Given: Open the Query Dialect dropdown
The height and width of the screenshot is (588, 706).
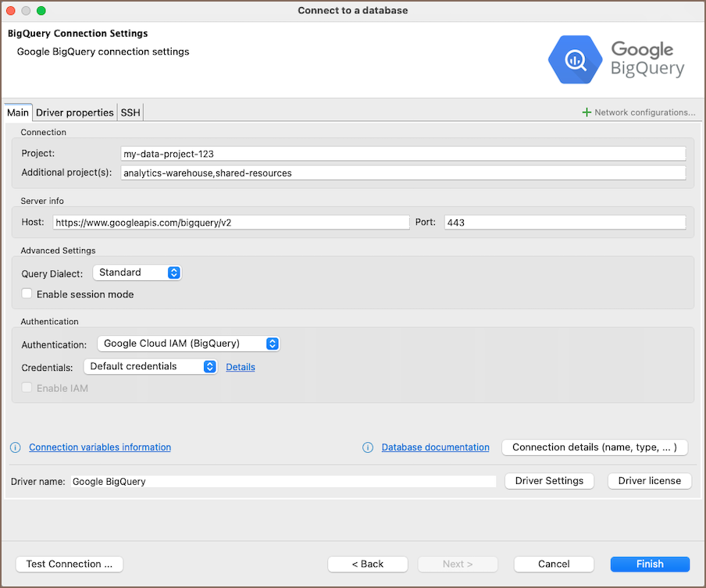Looking at the screenshot, I should [137, 273].
